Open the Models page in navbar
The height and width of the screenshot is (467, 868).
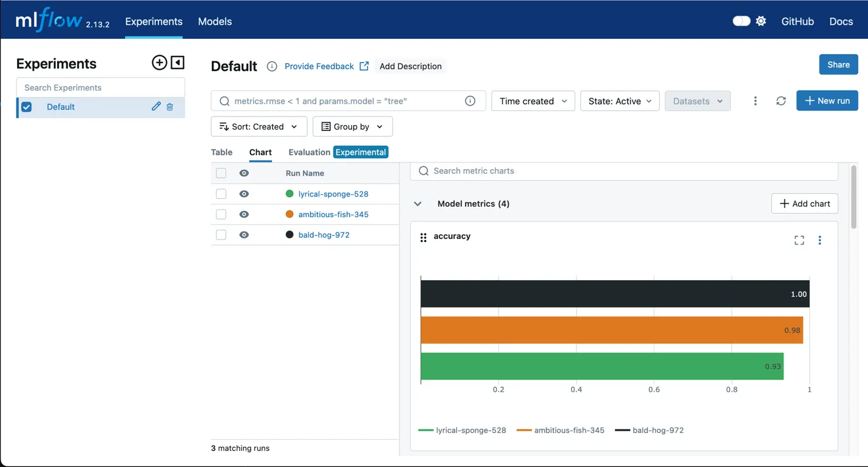[x=215, y=21]
